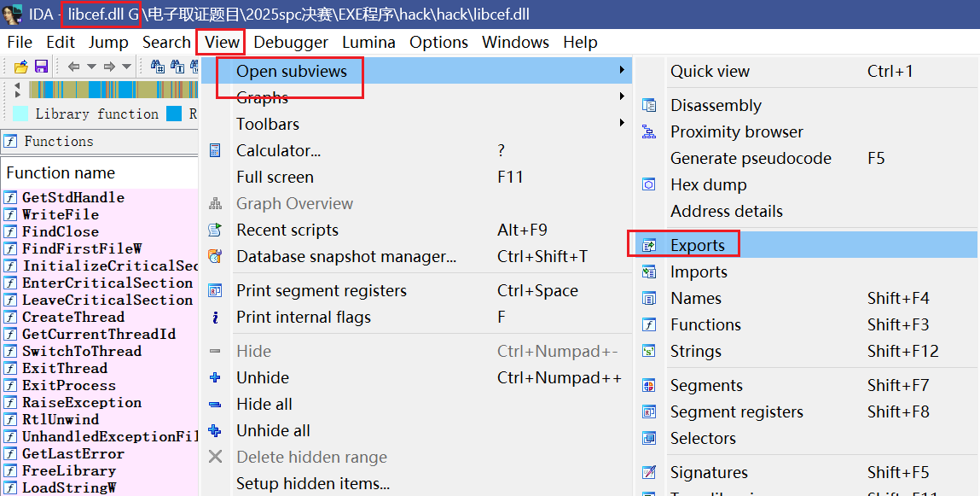The height and width of the screenshot is (496, 980).
Task: Click the Library function color swatch
Action: click(20, 114)
